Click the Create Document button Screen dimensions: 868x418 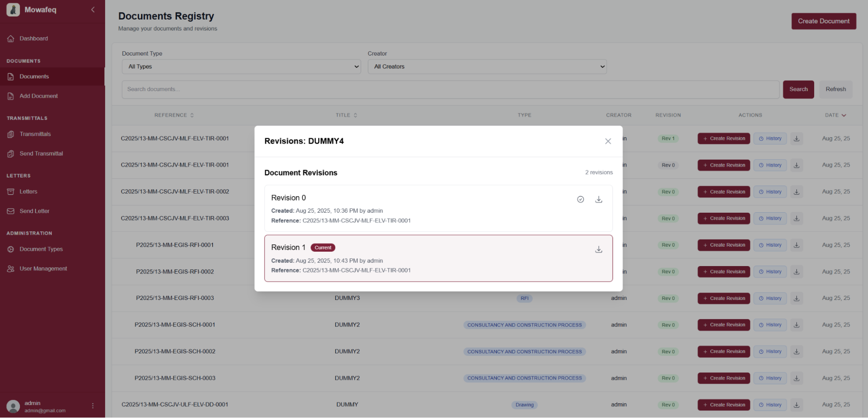(x=823, y=21)
